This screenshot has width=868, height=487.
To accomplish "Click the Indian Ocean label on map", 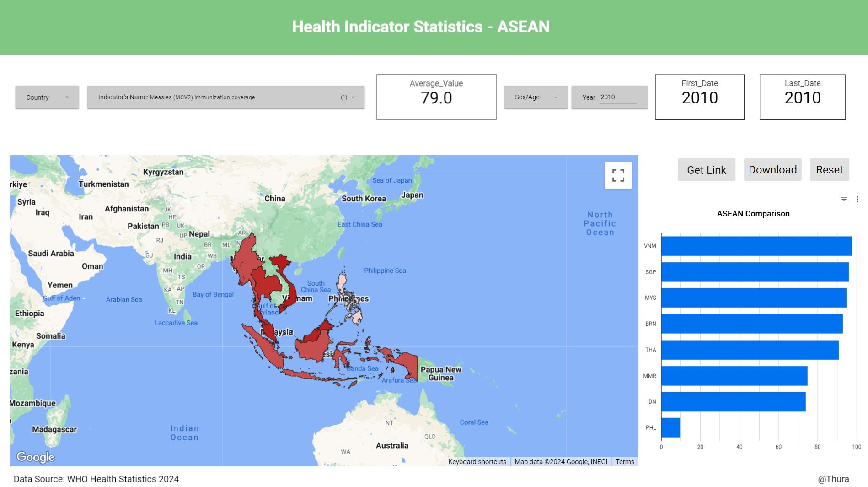I will tap(184, 433).
